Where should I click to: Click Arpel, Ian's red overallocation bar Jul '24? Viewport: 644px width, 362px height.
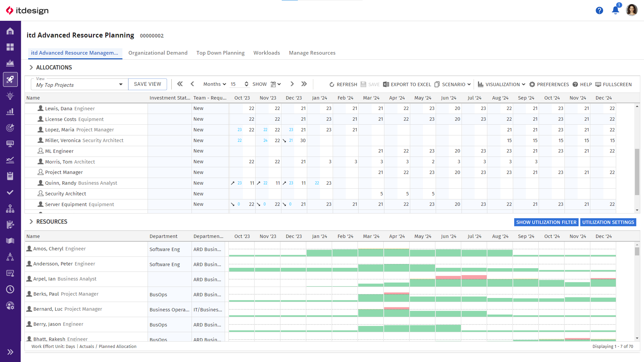(474, 277)
